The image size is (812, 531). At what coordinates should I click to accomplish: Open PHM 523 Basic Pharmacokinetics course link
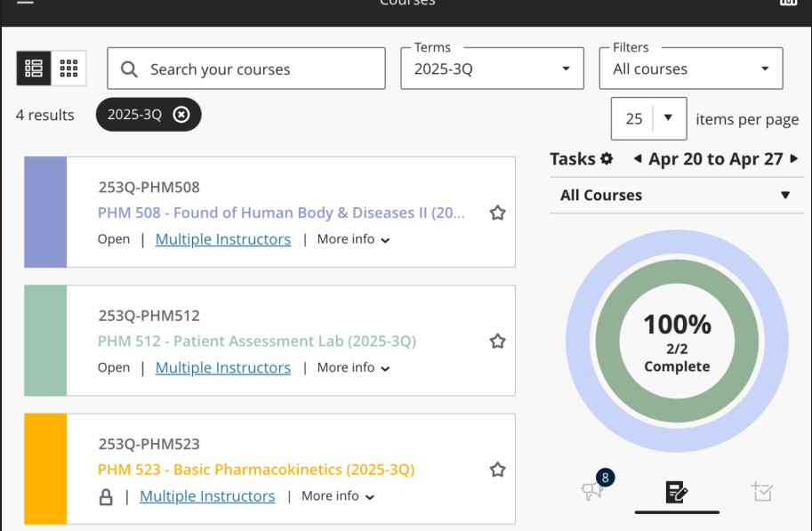[x=256, y=470]
